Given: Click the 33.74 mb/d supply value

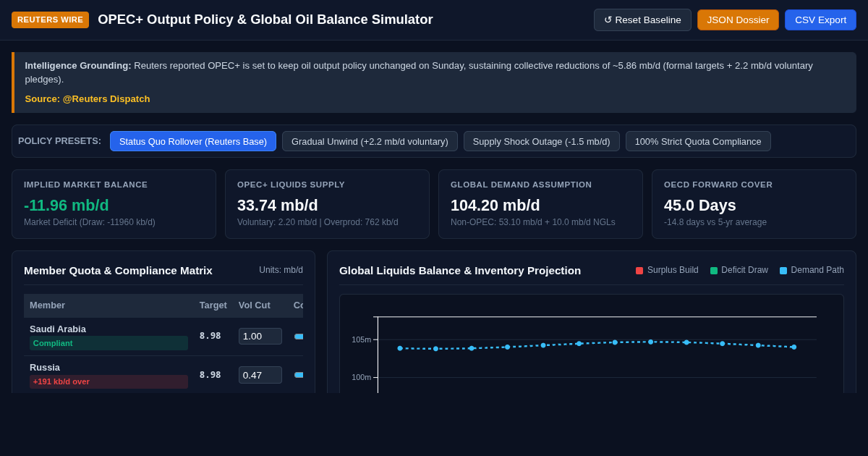Looking at the screenshot, I should click(x=278, y=205).
